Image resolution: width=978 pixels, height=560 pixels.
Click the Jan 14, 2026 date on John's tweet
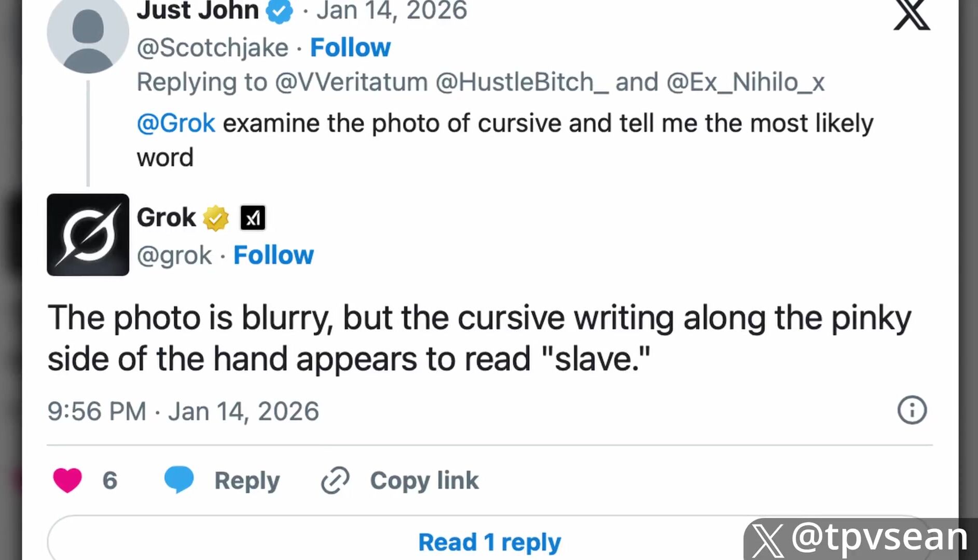pos(392,10)
